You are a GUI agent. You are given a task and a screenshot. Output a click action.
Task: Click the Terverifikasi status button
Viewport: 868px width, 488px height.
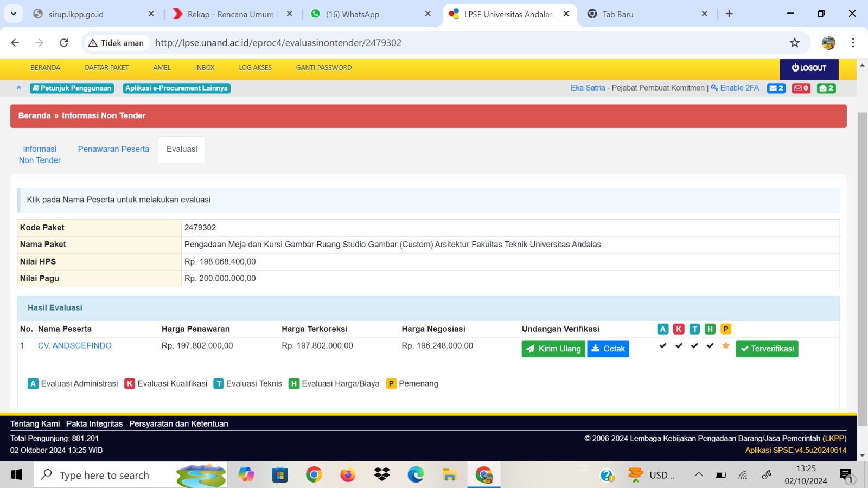click(x=767, y=349)
